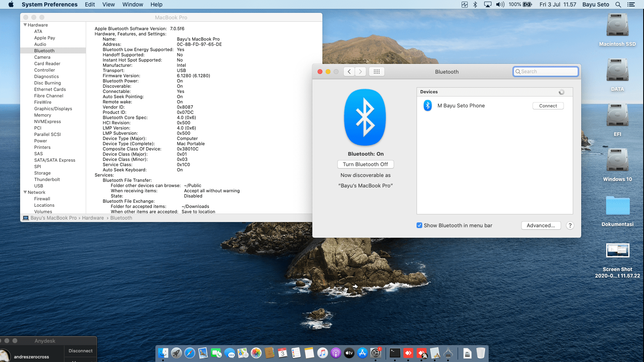Screen dimensions: 644x362
Task: Collapse the Network section in sidebar
Action: click(x=25, y=192)
